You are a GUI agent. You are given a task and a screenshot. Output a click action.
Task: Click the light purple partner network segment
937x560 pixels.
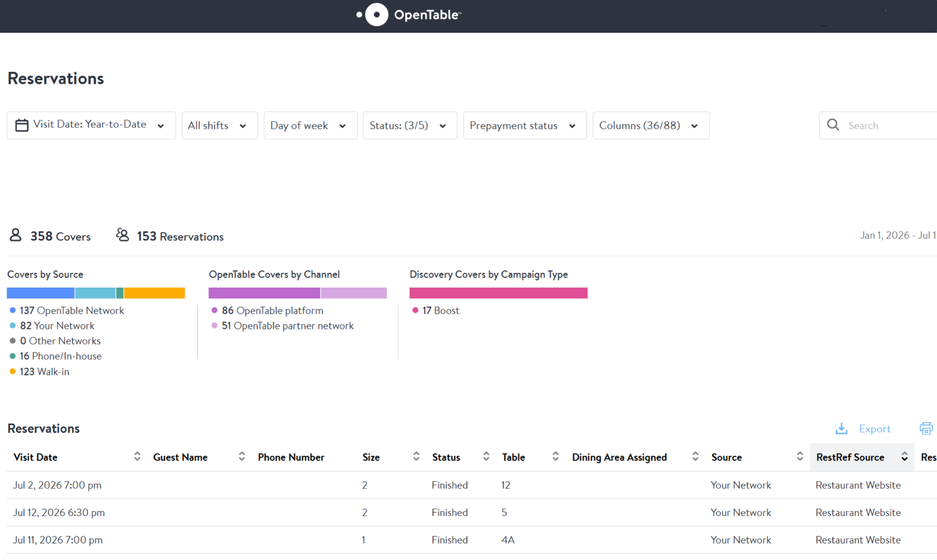(354, 293)
